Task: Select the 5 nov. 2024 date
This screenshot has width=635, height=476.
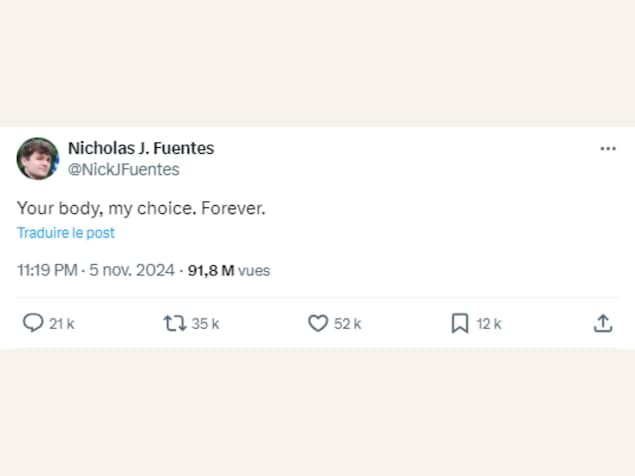Action: [x=133, y=270]
